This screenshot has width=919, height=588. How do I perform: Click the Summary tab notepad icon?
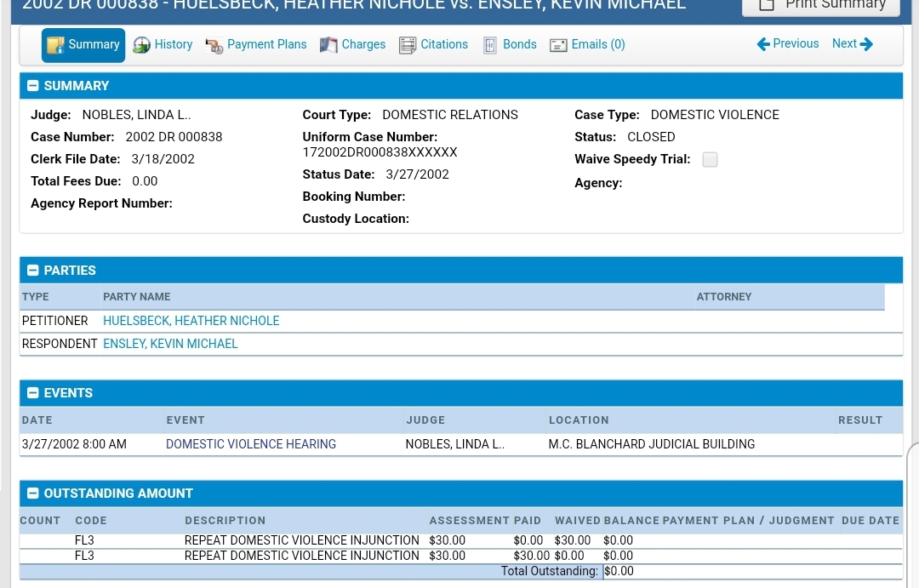coord(55,45)
